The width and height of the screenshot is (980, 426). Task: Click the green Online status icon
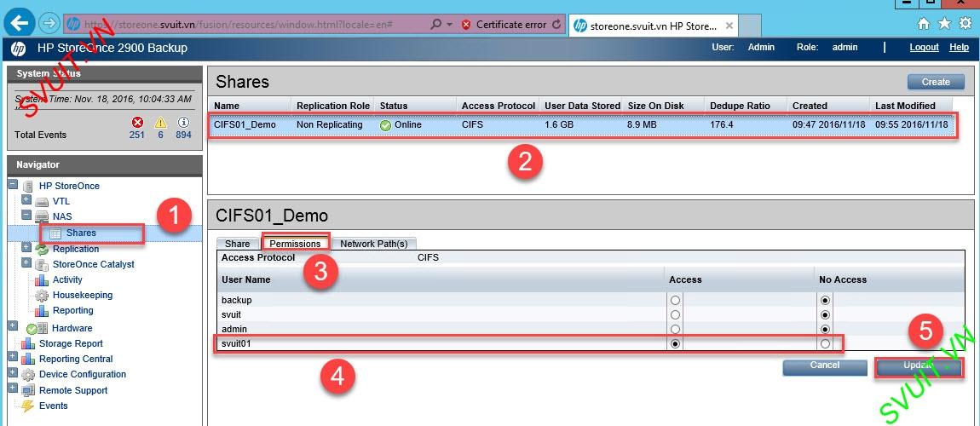click(386, 125)
